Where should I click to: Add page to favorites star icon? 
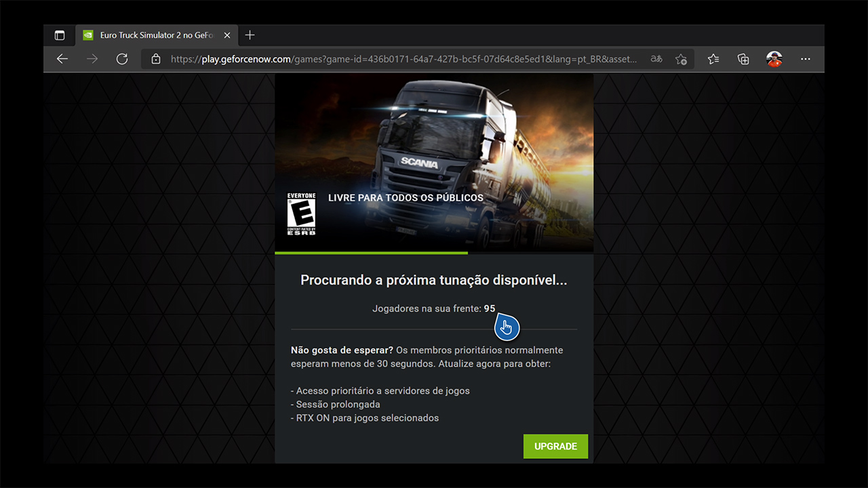[681, 59]
